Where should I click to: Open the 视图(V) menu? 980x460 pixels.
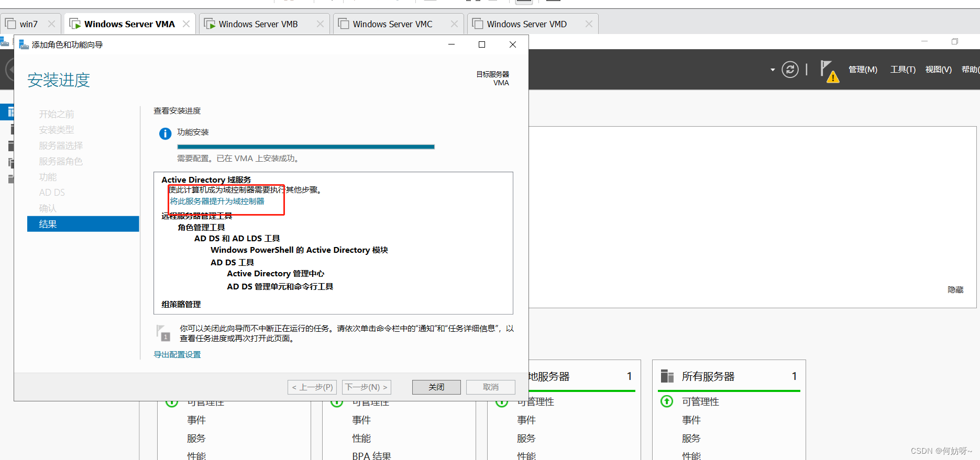[x=938, y=70]
